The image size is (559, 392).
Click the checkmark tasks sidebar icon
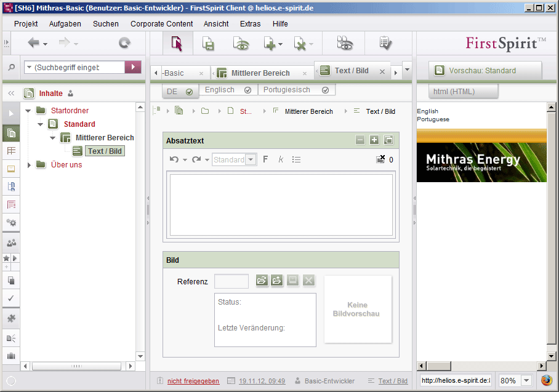tap(12, 298)
